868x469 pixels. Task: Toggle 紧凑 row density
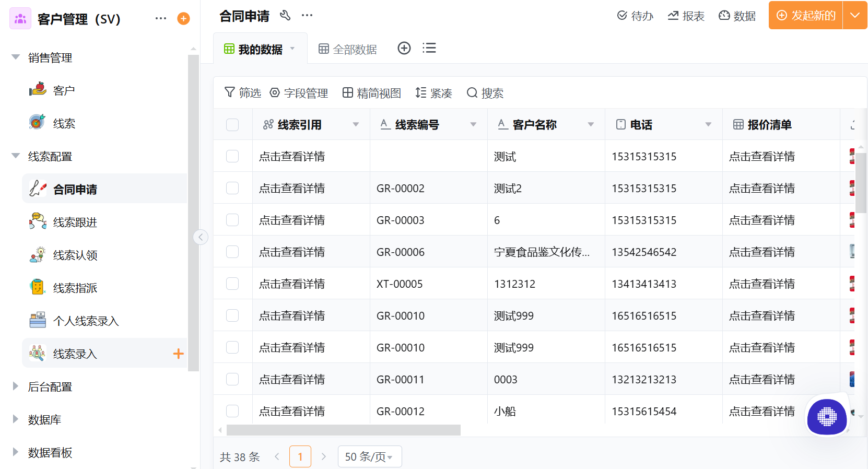[x=433, y=93]
